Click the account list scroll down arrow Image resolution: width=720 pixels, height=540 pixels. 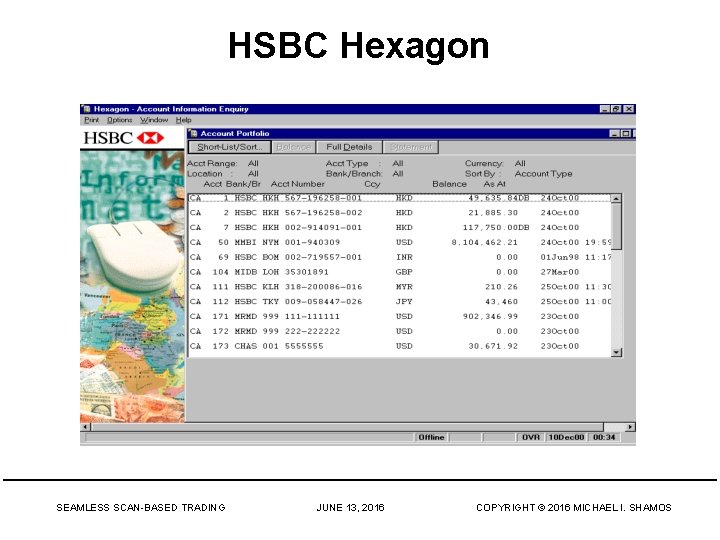click(x=616, y=352)
